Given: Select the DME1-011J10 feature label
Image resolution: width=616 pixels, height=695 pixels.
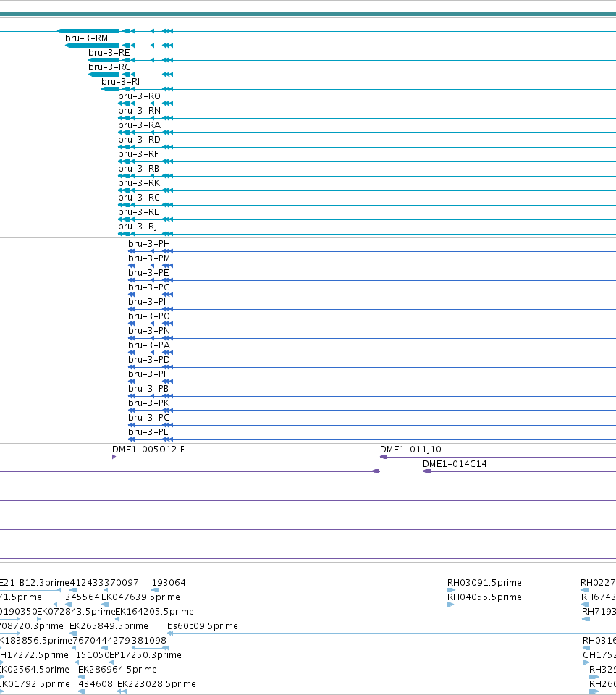Looking at the screenshot, I should click(410, 450).
